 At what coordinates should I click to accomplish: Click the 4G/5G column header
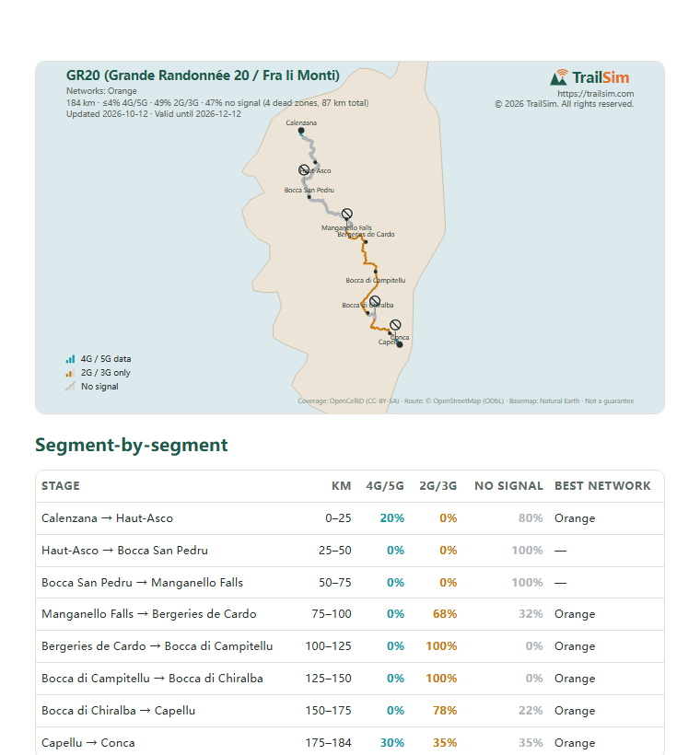(385, 486)
